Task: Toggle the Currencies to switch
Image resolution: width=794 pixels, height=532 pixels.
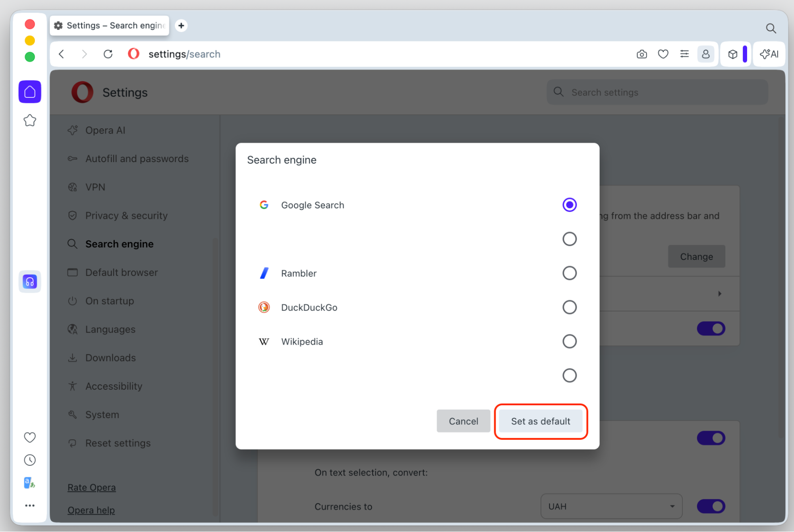Action: [711, 506]
